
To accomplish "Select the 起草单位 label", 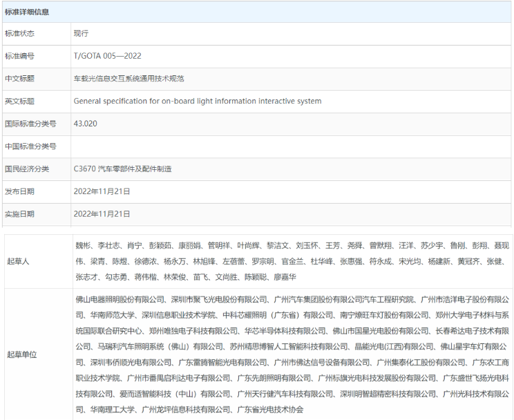I will tap(22, 355).
